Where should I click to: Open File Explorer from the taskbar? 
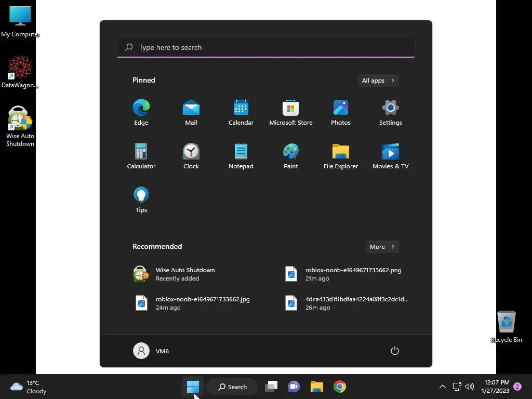click(316, 387)
